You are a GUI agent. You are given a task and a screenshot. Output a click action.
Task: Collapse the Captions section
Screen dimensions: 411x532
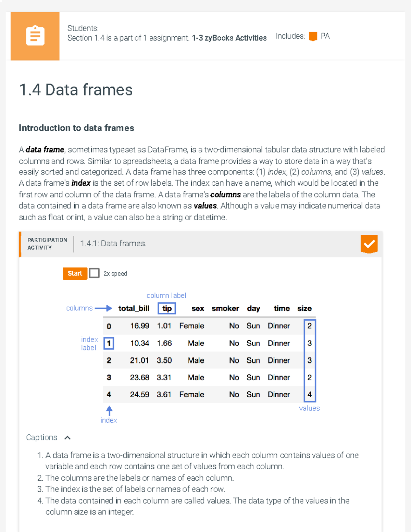click(x=67, y=437)
